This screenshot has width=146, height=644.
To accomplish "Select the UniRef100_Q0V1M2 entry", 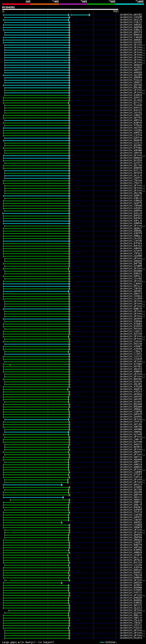I will [x=131, y=42].
